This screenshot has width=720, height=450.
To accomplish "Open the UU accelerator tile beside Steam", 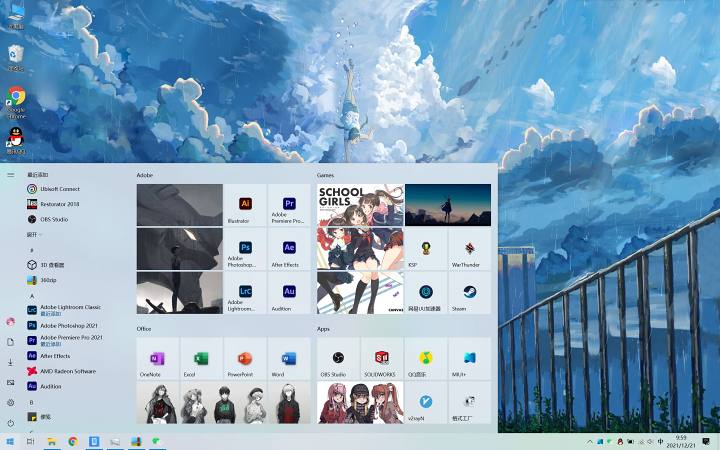I will (426, 293).
